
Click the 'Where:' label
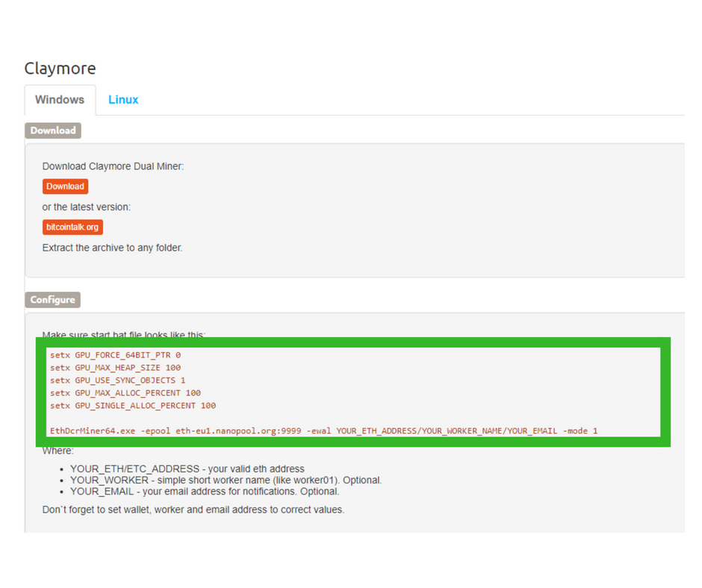(x=58, y=451)
